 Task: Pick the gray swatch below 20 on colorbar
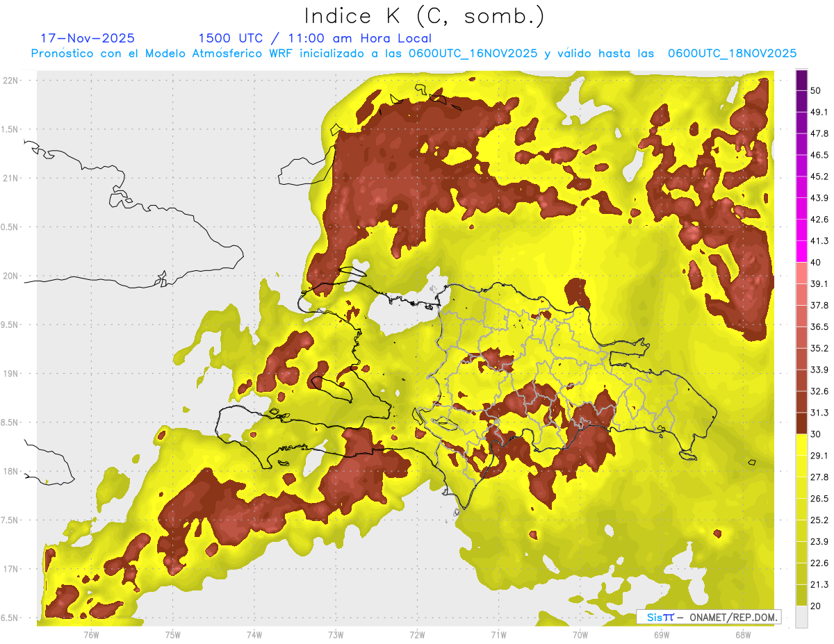[x=801, y=616]
